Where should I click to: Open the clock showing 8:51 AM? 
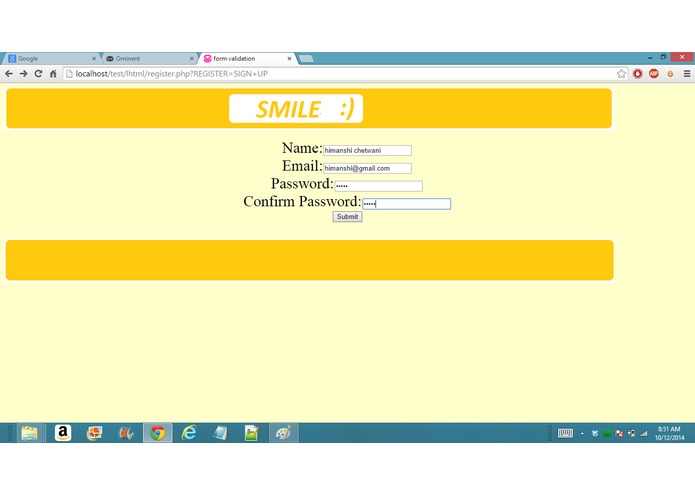click(669, 433)
